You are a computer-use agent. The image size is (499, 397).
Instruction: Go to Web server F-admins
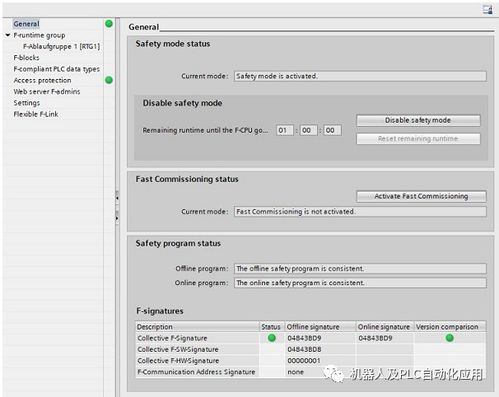tap(47, 92)
